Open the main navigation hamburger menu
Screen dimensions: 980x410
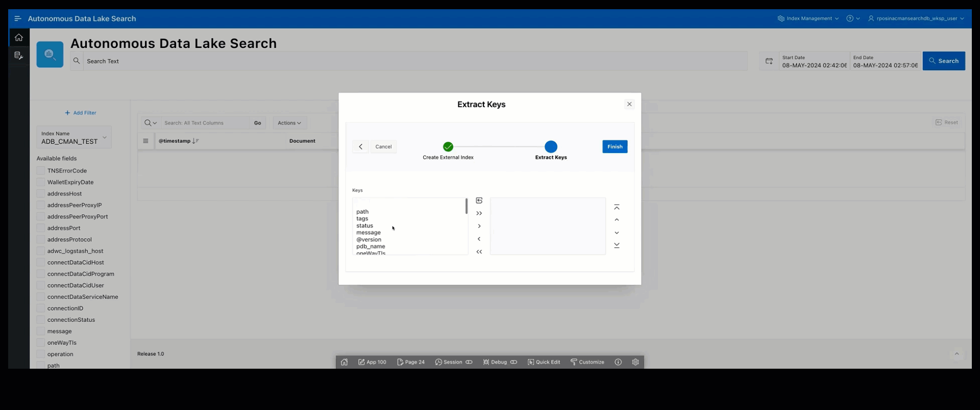click(18, 18)
